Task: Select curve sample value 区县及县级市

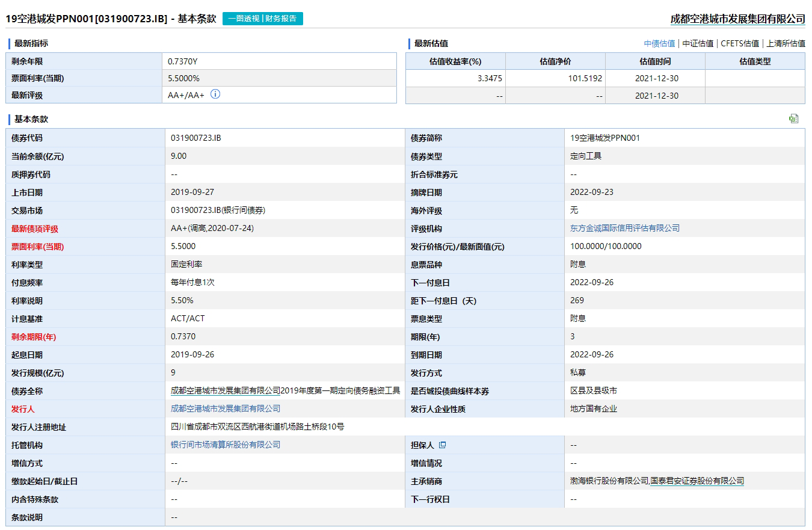Action: (594, 390)
